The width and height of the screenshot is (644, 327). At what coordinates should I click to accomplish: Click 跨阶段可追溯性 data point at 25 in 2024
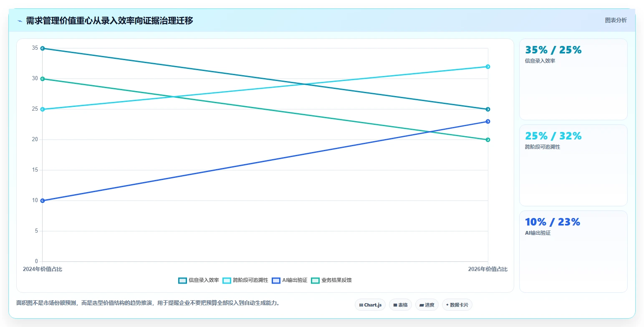click(x=43, y=109)
